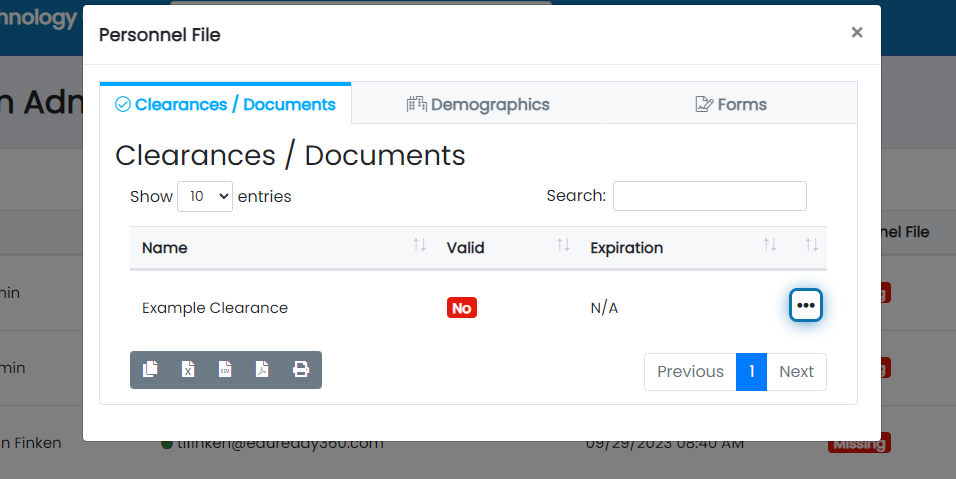This screenshot has width=956, height=479.
Task: Click the red No validity badge
Action: pyautogui.click(x=462, y=308)
